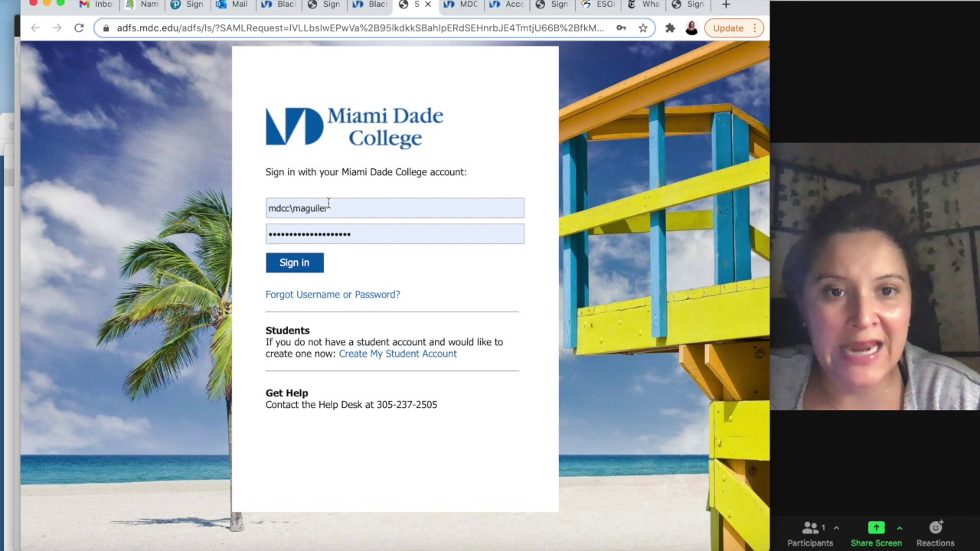Switch to the tab labeled Nam
Viewport: 980px width, 551px height.
[x=142, y=5]
